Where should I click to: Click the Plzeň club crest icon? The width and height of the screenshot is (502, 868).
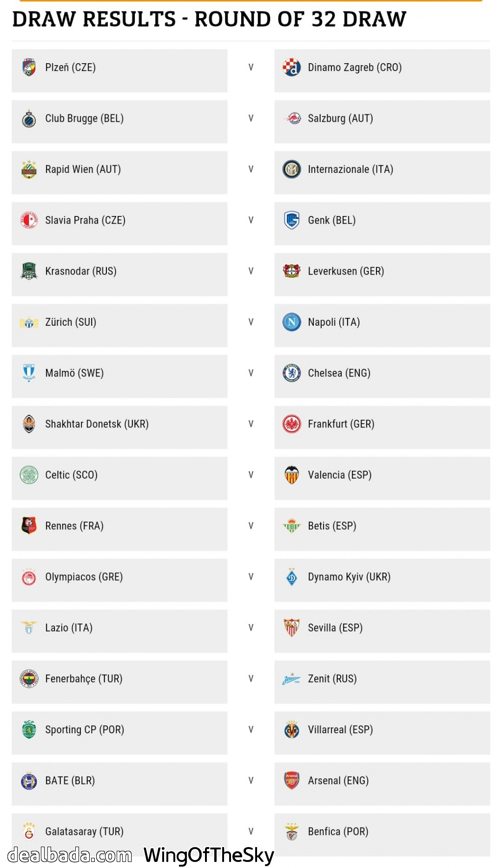pyautogui.click(x=29, y=67)
